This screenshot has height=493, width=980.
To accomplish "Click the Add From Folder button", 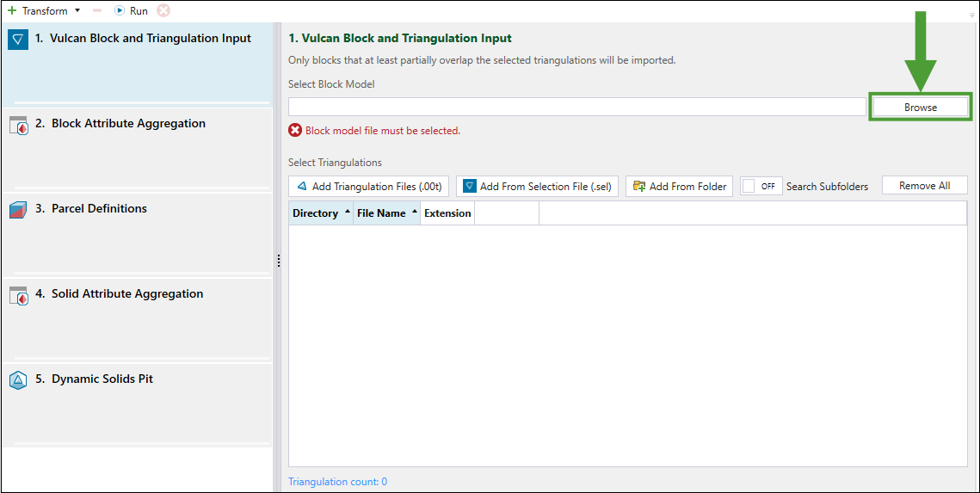I will [680, 186].
